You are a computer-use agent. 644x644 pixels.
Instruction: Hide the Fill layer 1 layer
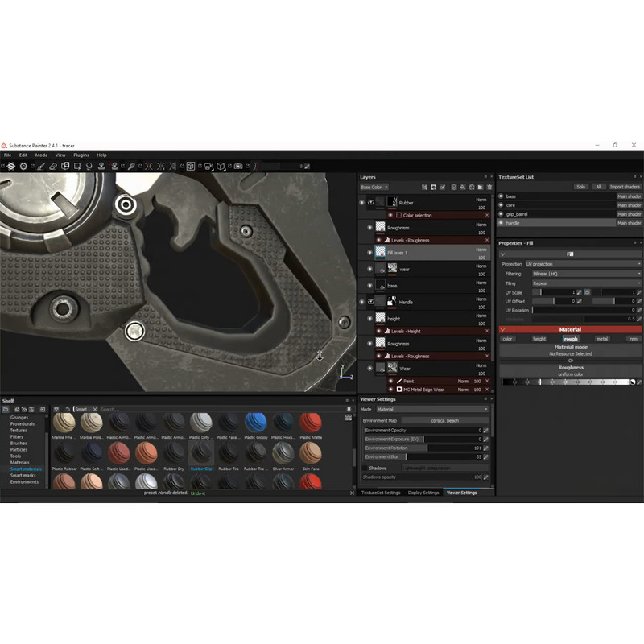[369, 253]
